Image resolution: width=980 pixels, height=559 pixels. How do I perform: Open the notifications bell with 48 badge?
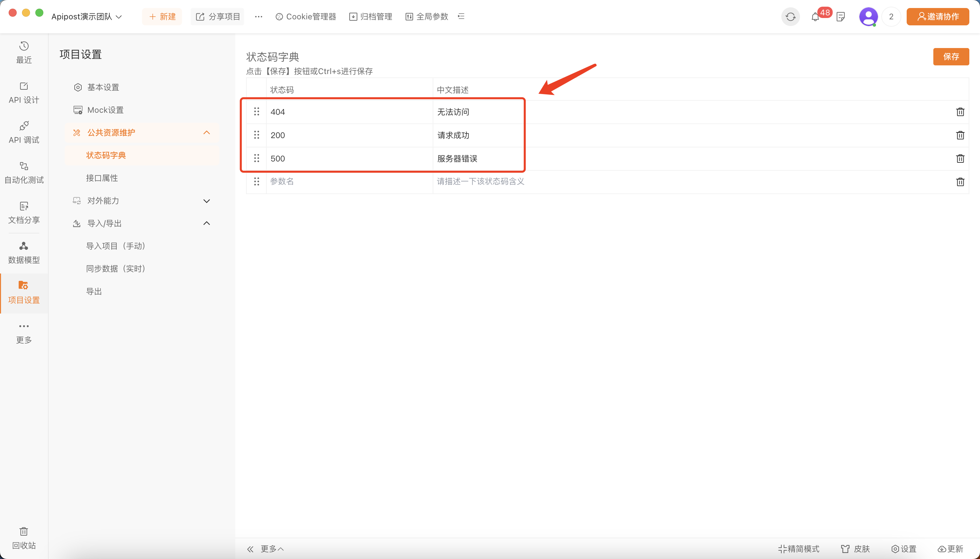point(815,17)
